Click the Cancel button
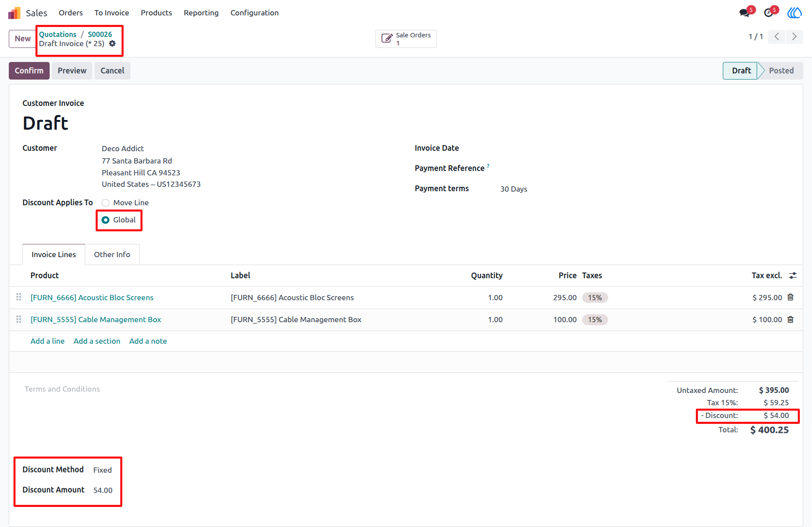 point(112,71)
